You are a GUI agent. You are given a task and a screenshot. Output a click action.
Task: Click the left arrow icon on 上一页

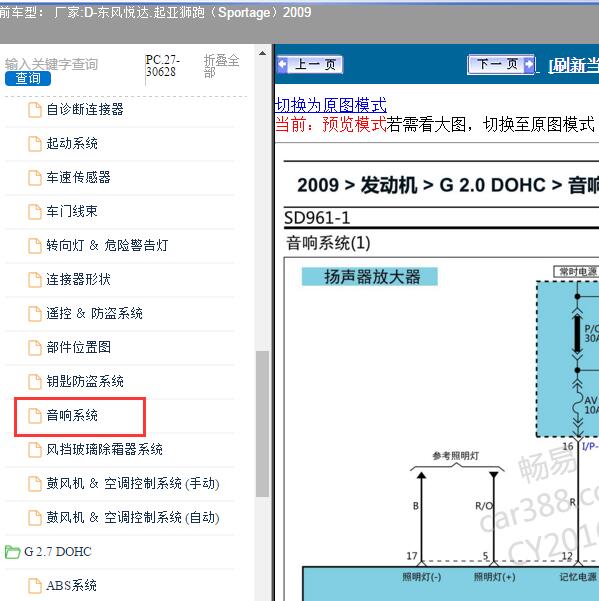pos(283,64)
